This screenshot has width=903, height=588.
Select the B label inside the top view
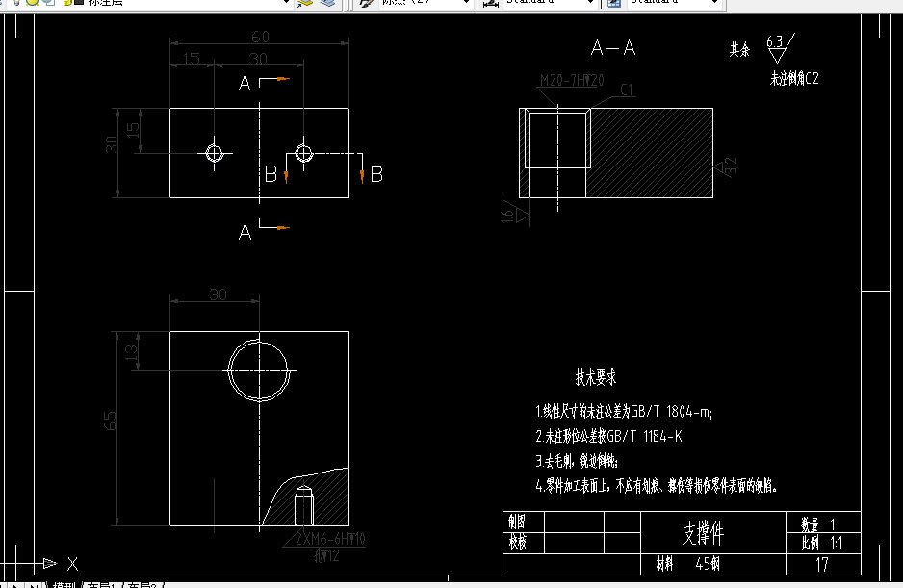(x=271, y=174)
